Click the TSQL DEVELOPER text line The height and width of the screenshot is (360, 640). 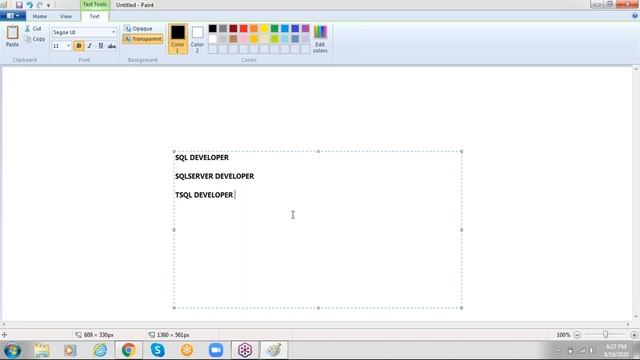[204, 195]
